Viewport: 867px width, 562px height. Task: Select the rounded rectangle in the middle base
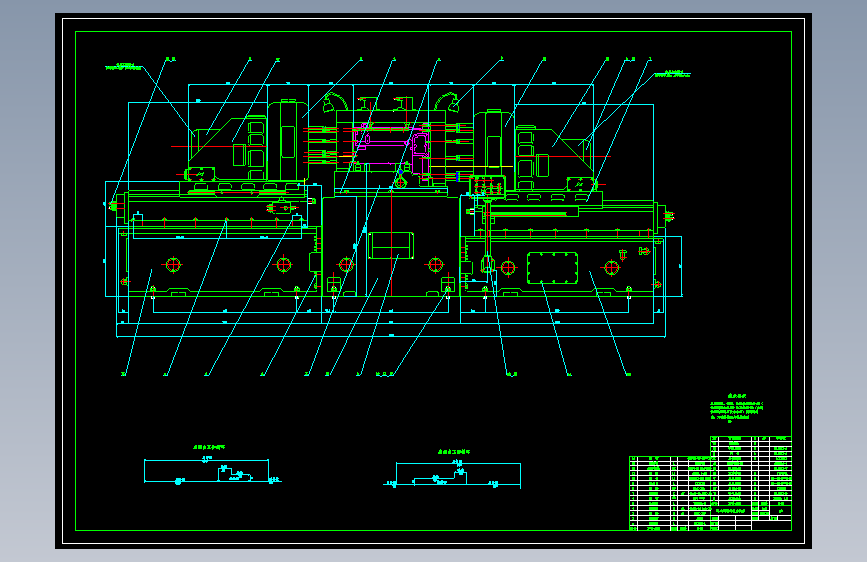click(x=391, y=246)
